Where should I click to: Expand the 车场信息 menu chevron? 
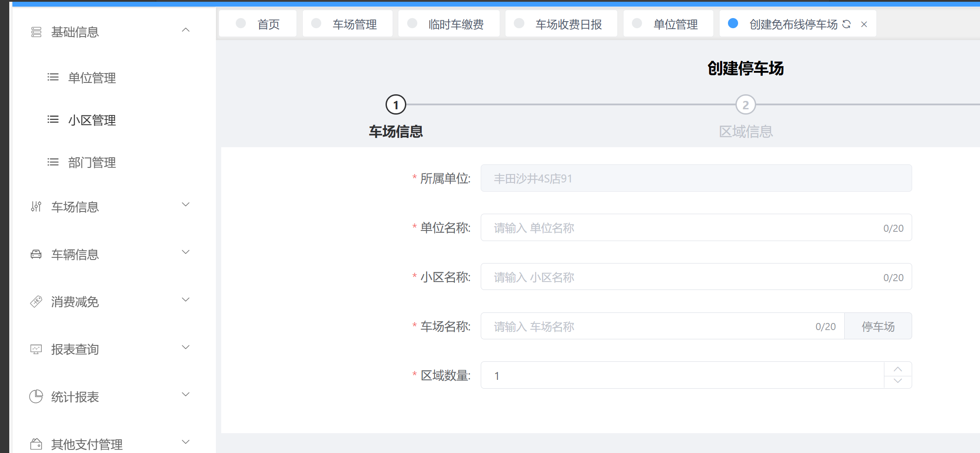click(x=186, y=204)
